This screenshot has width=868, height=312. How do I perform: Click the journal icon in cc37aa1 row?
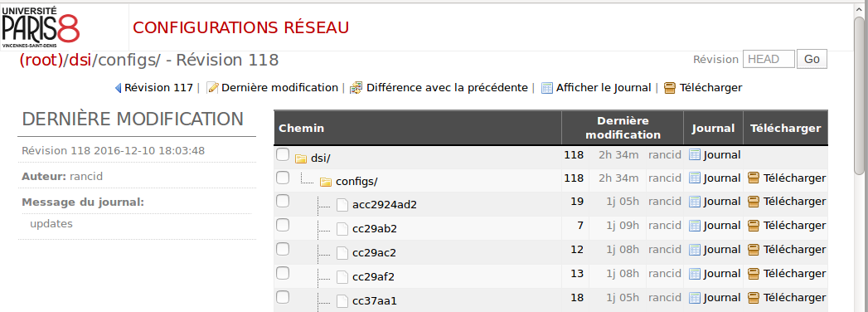(695, 298)
